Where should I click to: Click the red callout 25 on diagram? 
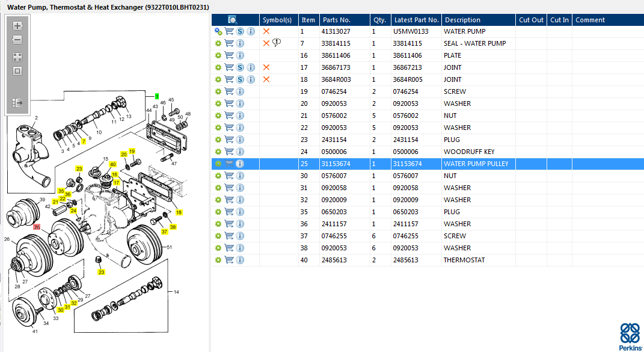click(x=37, y=227)
